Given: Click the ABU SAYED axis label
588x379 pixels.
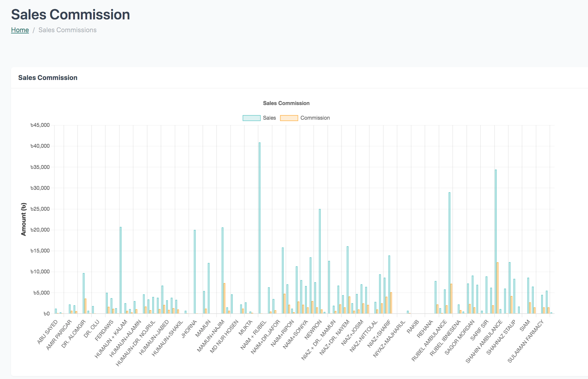Looking at the screenshot, I should coord(48,332).
